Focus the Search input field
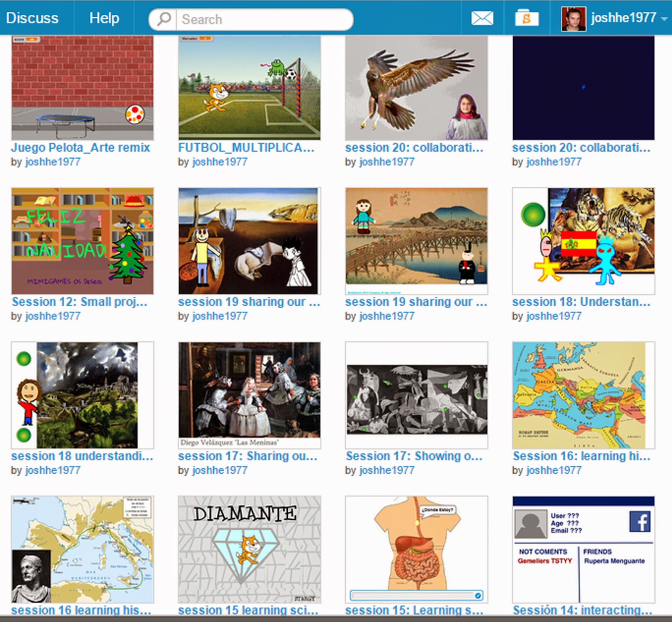This screenshot has height=622, width=672. coord(265,19)
